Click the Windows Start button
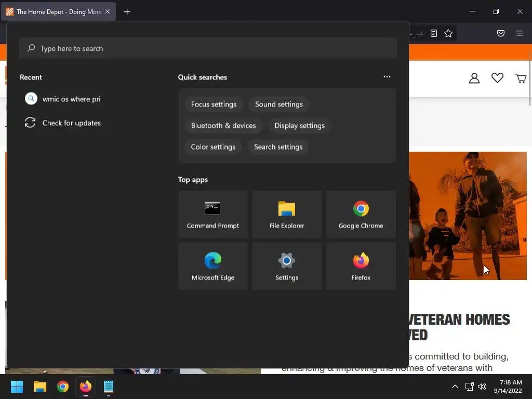Image resolution: width=532 pixels, height=399 pixels. pos(17,387)
